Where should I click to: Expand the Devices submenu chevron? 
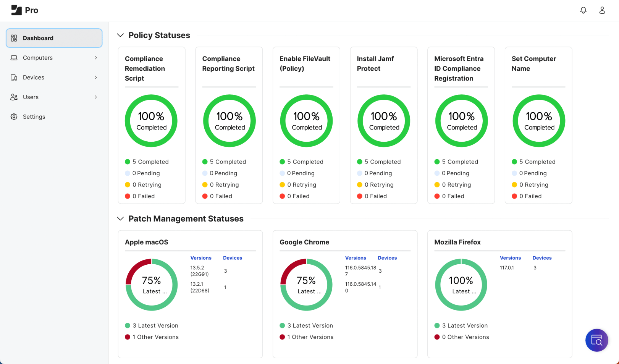coord(95,78)
